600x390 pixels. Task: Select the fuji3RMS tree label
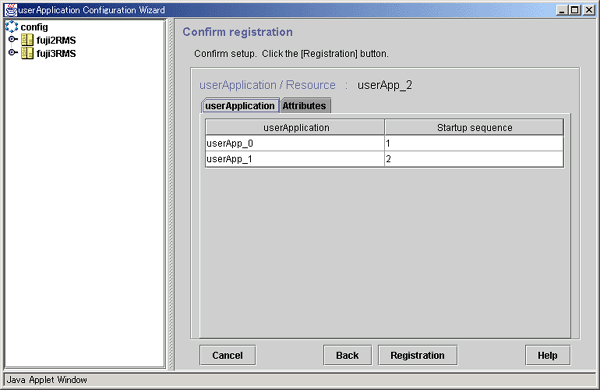coord(56,53)
